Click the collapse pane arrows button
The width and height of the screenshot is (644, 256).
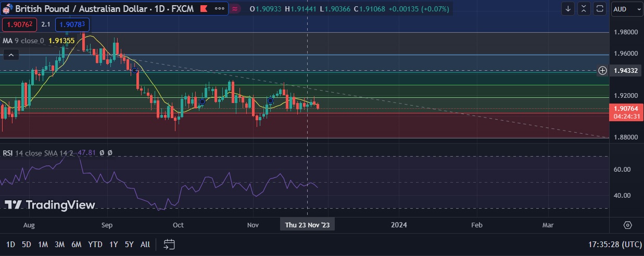tap(584, 9)
